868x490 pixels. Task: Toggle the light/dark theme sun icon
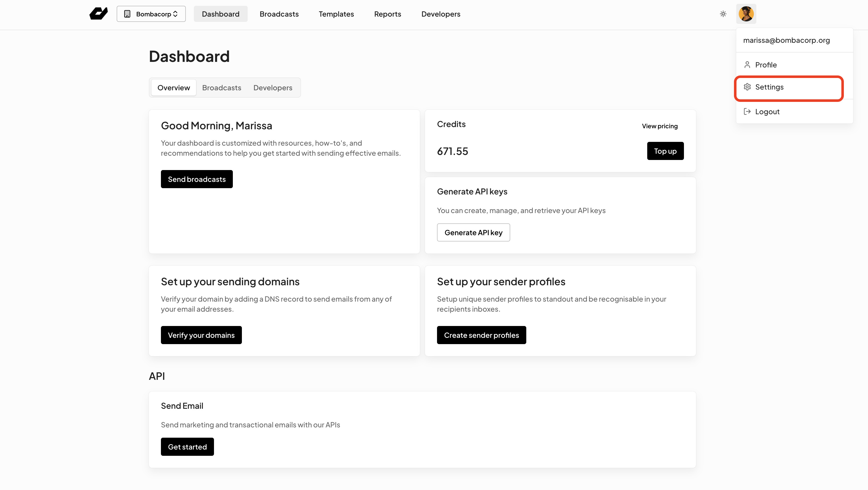[x=723, y=14]
